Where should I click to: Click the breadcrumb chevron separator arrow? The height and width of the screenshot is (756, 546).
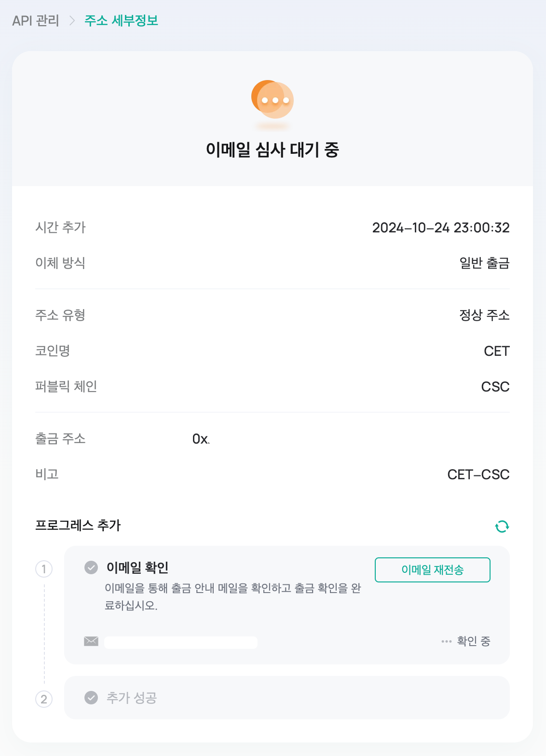coord(72,21)
